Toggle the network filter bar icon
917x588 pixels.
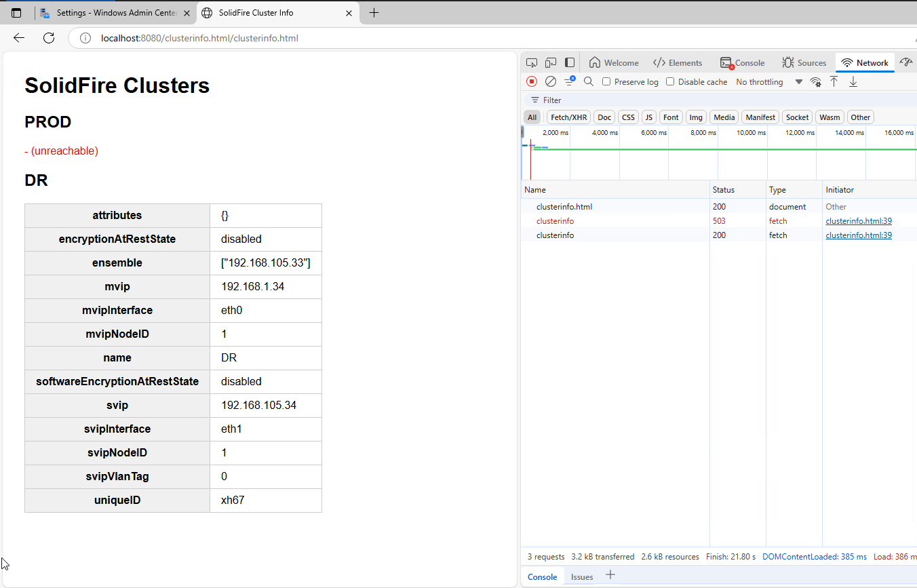570,81
